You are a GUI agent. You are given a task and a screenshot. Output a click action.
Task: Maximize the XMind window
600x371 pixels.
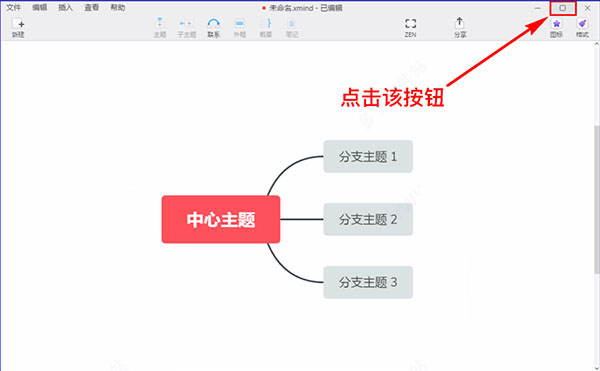[562, 8]
